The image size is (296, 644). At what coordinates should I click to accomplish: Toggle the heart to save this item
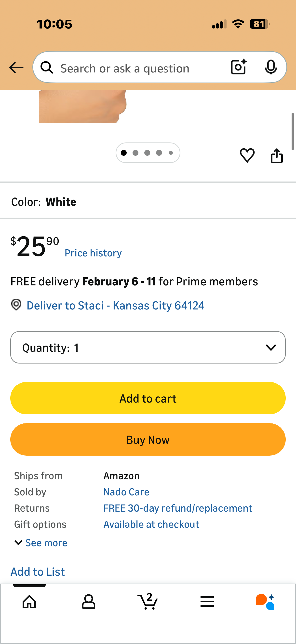247,155
